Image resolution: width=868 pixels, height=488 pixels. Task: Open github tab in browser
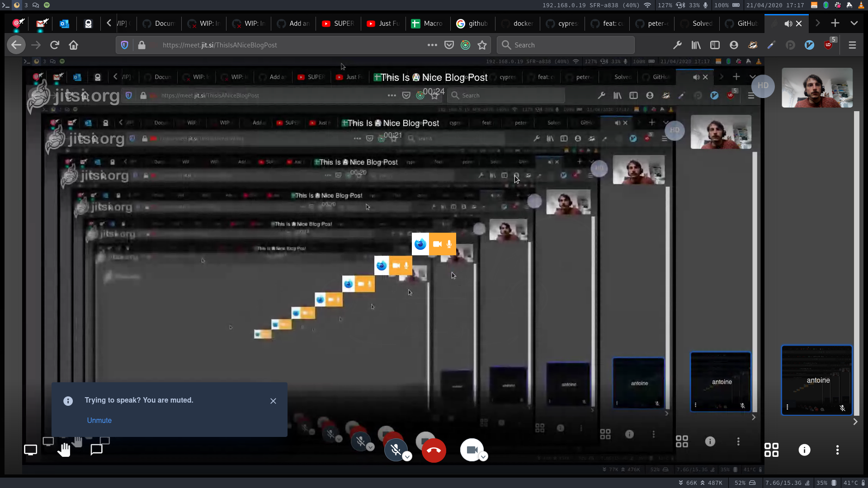[x=475, y=24]
